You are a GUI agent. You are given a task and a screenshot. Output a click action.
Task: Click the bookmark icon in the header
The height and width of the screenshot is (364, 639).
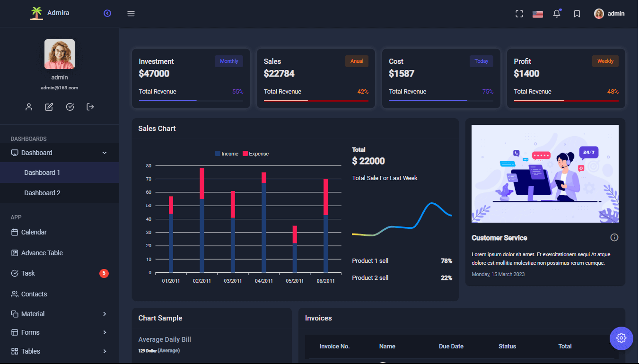pyautogui.click(x=577, y=13)
